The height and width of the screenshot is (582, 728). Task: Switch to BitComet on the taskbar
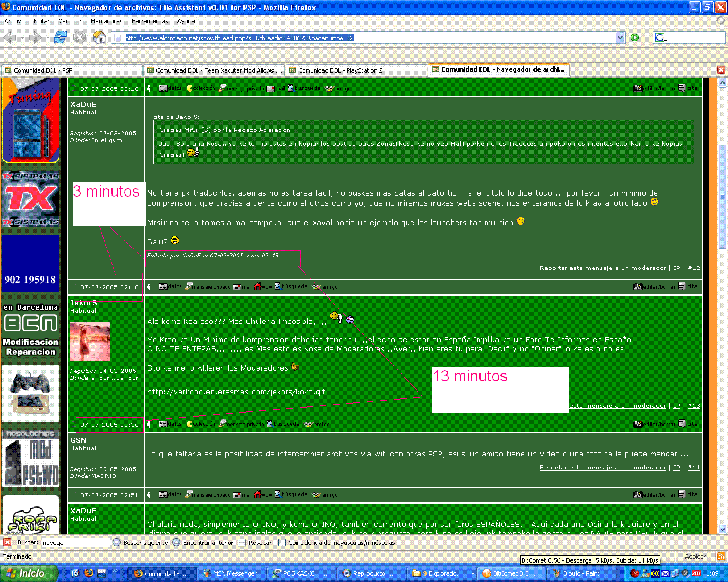(511, 573)
